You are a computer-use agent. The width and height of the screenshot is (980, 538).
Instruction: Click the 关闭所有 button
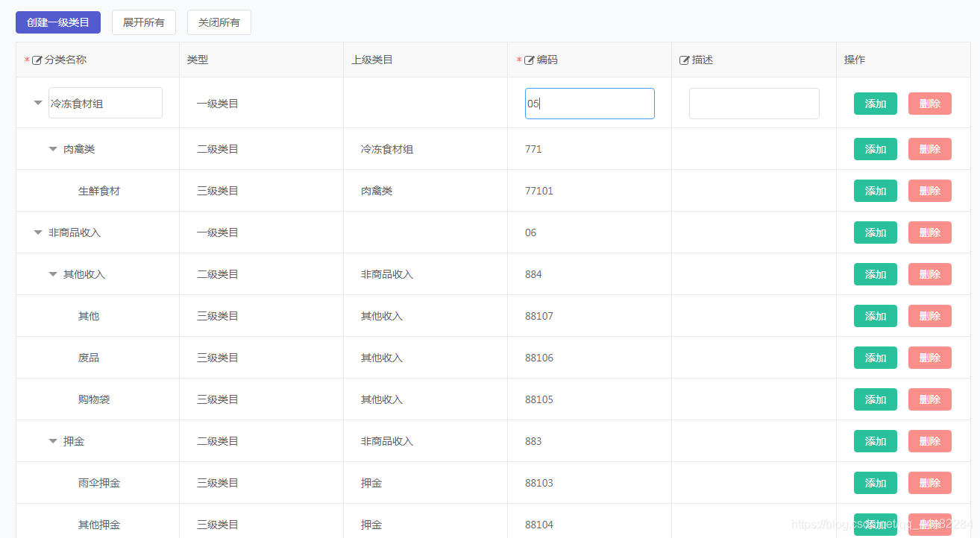click(x=219, y=22)
